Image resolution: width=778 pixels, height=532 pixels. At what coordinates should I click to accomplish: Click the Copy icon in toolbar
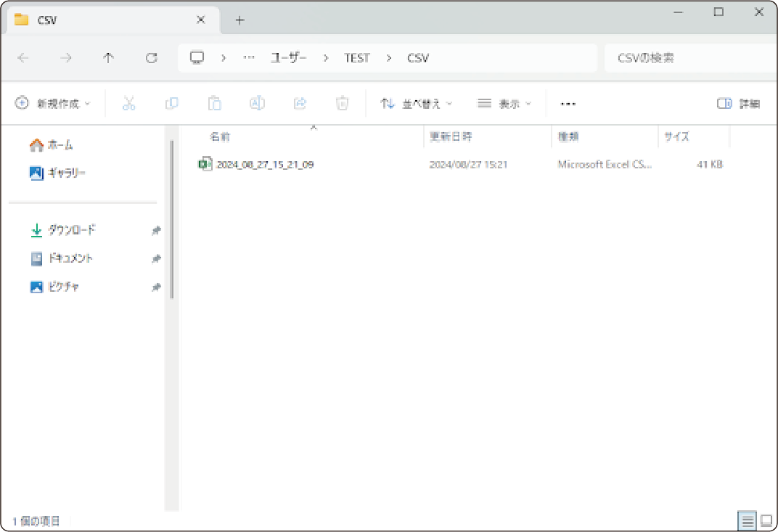click(172, 104)
